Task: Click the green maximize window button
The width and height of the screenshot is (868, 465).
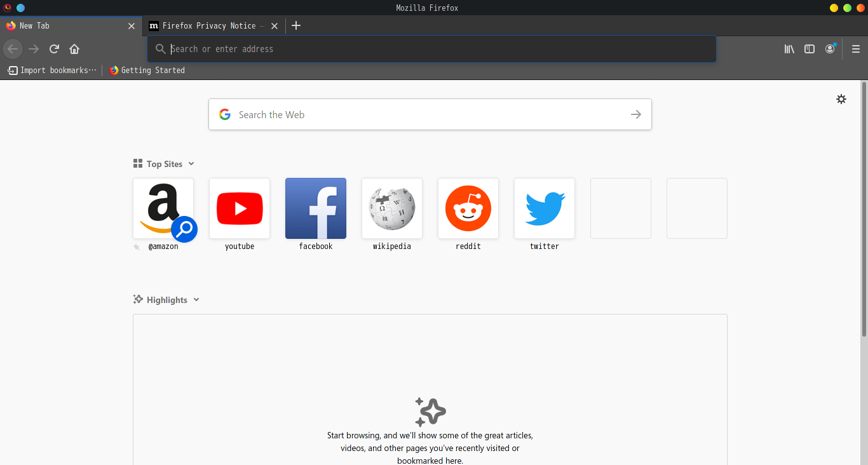Action: pyautogui.click(x=847, y=8)
